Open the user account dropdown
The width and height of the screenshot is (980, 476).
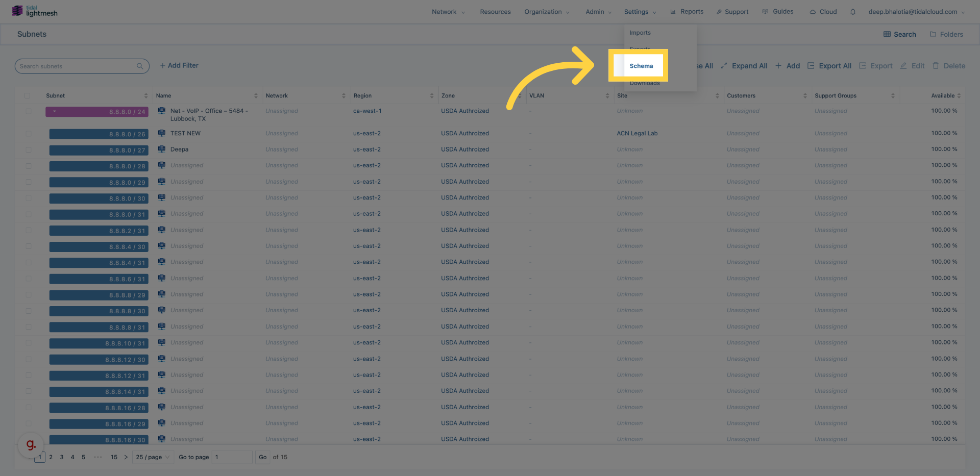[x=916, y=12]
